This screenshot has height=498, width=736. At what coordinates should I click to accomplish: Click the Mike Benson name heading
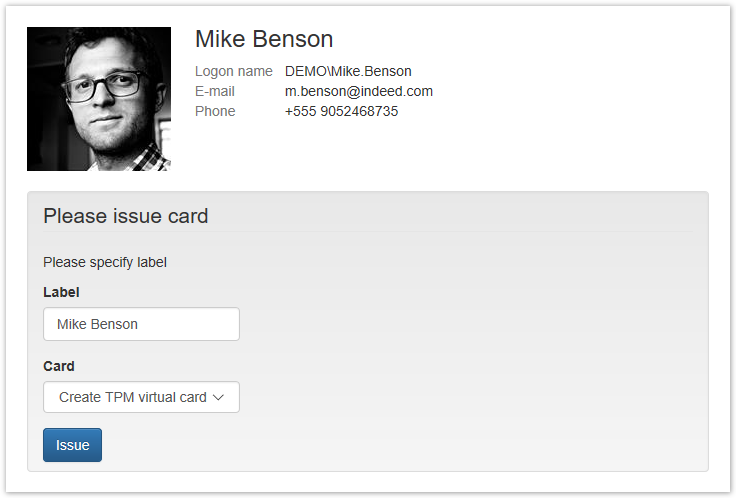coord(264,39)
